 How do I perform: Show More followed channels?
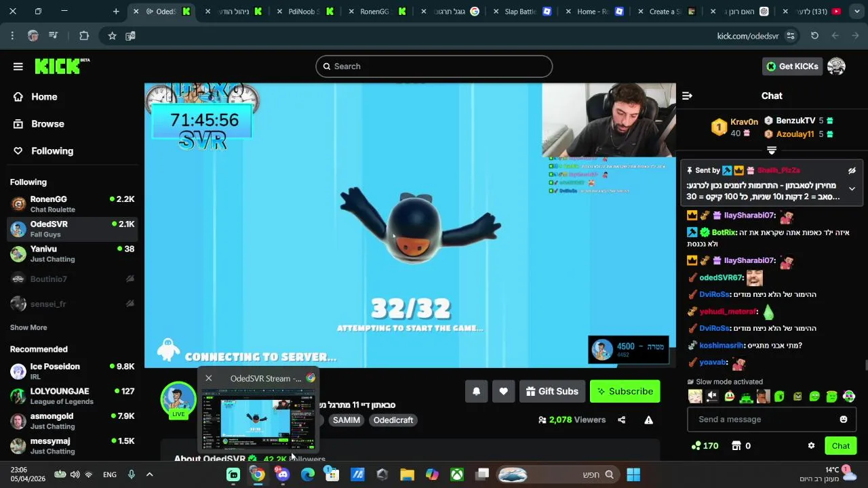[x=28, y=327]
